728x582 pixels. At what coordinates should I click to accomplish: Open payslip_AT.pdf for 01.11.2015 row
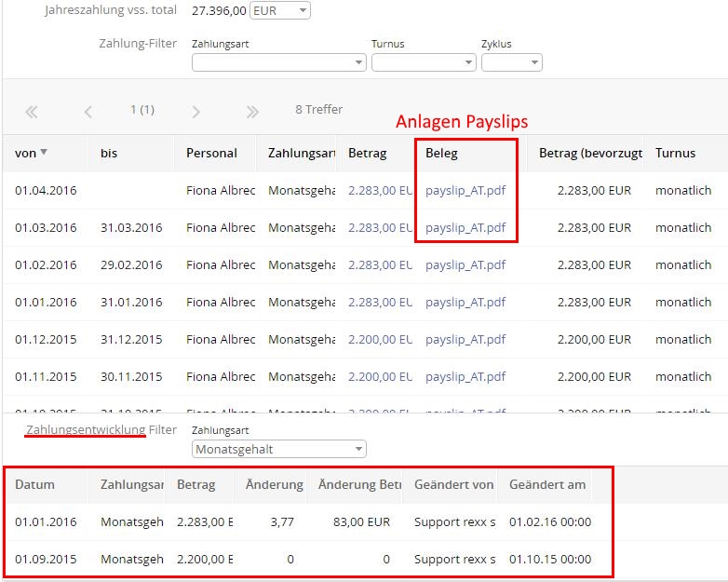click(465, 376)
